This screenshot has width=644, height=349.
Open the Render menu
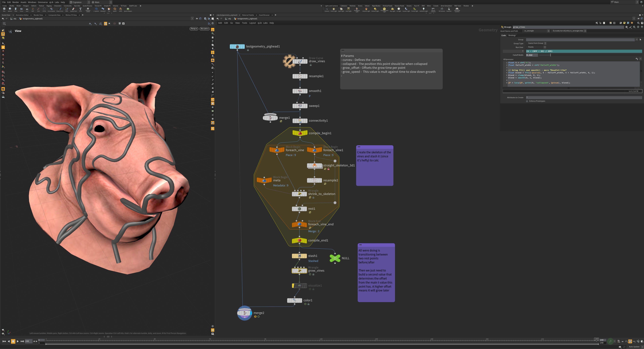point(15,2)
